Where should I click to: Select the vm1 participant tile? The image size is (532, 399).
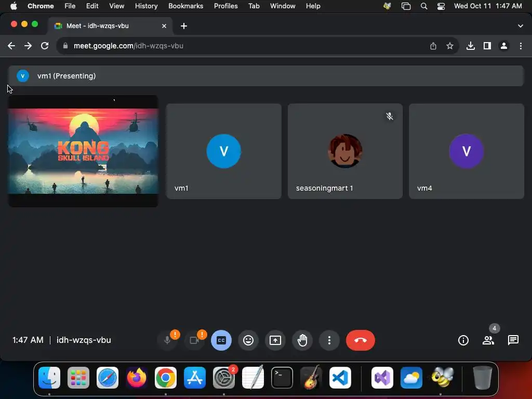click(223, 151)
